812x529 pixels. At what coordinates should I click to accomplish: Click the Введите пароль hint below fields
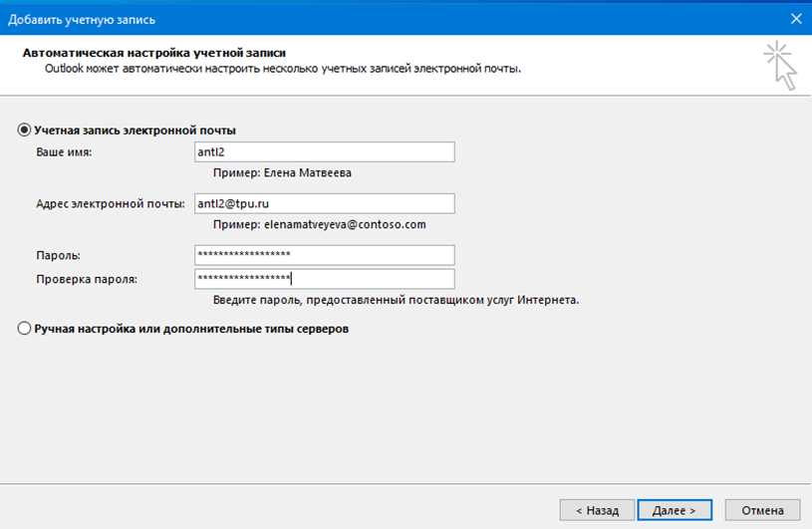click(x=397, y=300)
